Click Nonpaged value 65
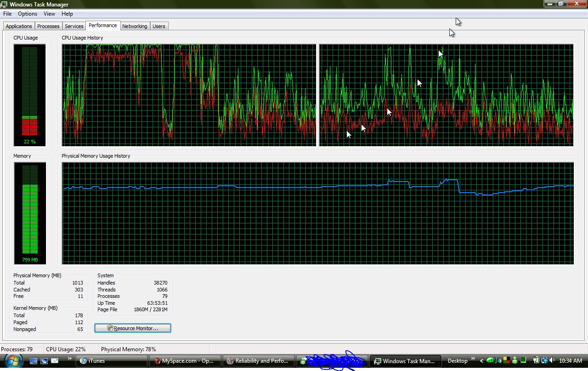The height and width of the screenshot is (371, 588). (80, 329)
